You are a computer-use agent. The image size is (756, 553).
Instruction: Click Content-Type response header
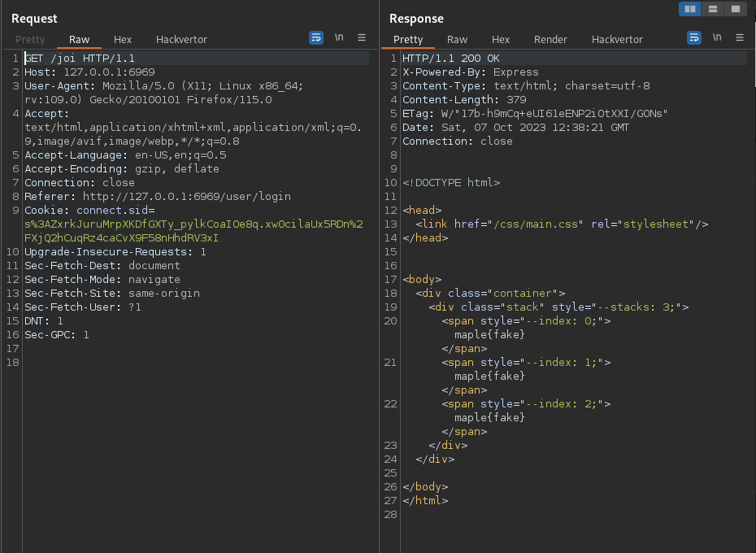526,86
